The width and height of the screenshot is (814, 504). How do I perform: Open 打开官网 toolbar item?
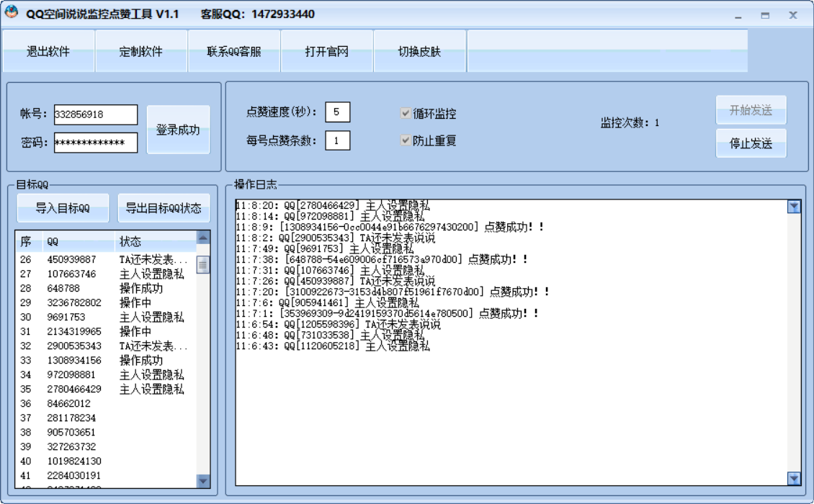(327, 51)
